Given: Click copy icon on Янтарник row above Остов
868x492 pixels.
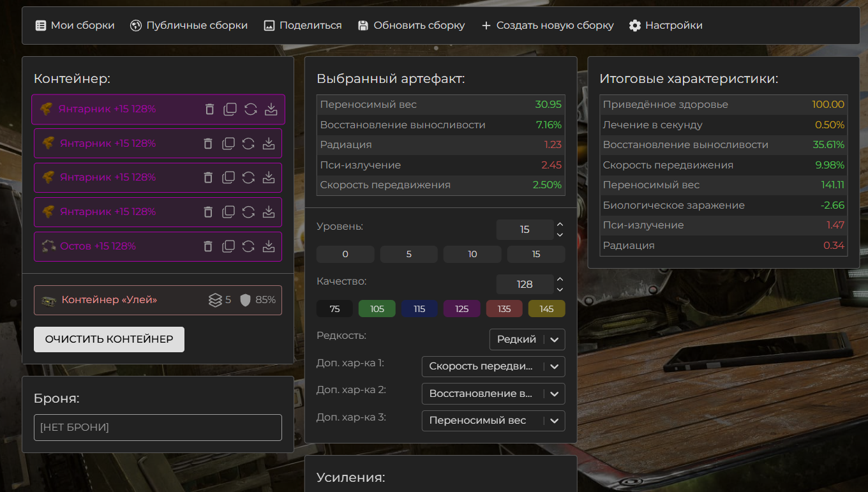Looking at the screenshot, I should tap(228, 212).
